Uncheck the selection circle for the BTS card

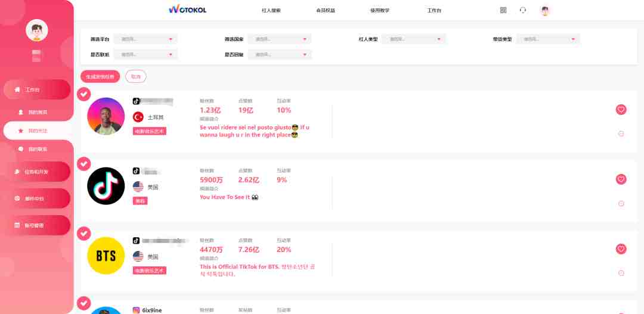[84, 234]
